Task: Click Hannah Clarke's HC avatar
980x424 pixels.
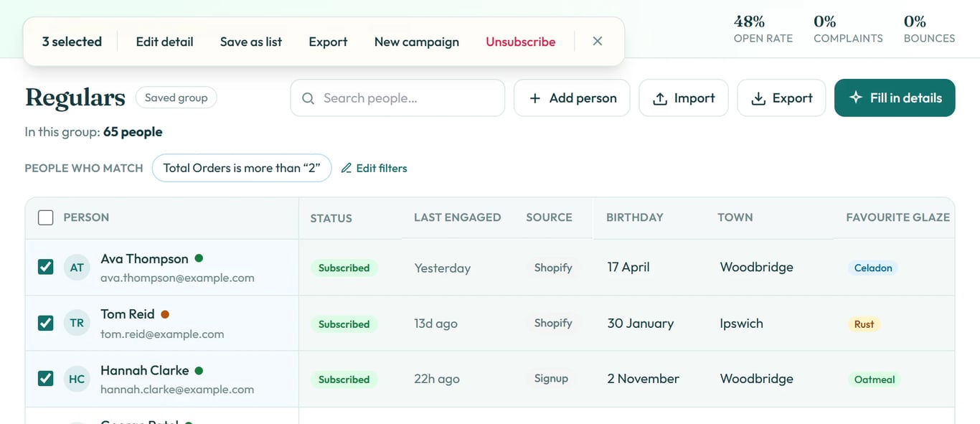Action: point(77,379)
